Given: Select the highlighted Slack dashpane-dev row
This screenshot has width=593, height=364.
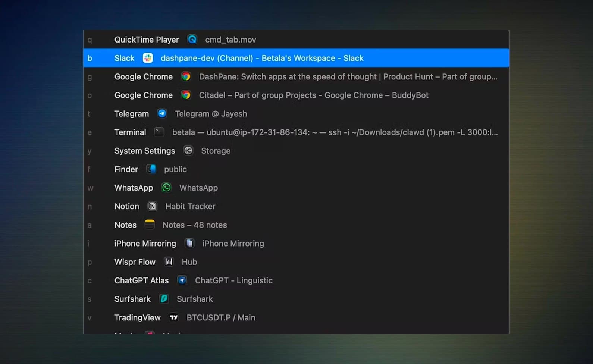Looking at the screenshot, I should [262, 58].
